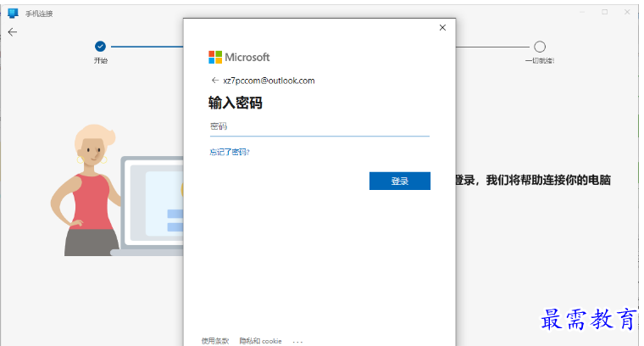
Task: Click the Microsoft logo
Action: click(239, 57)
